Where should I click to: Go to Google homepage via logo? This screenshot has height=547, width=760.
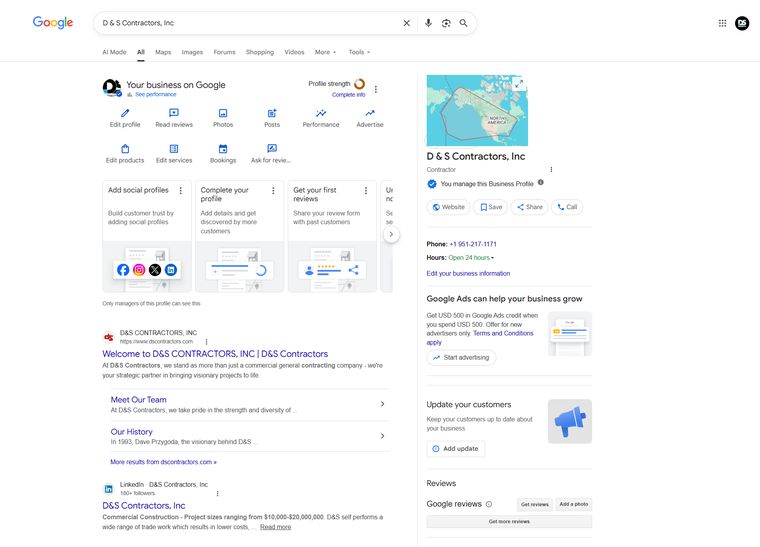pyautogui.click(x=53, y=22)
